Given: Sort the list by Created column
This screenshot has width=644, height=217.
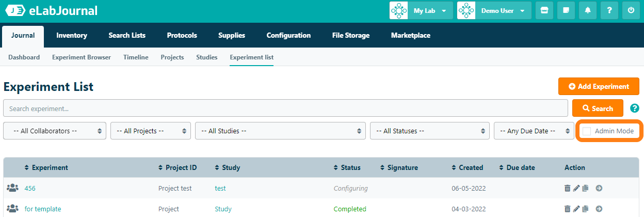Looking at the screenshot, I should click(x=471, y=168).
